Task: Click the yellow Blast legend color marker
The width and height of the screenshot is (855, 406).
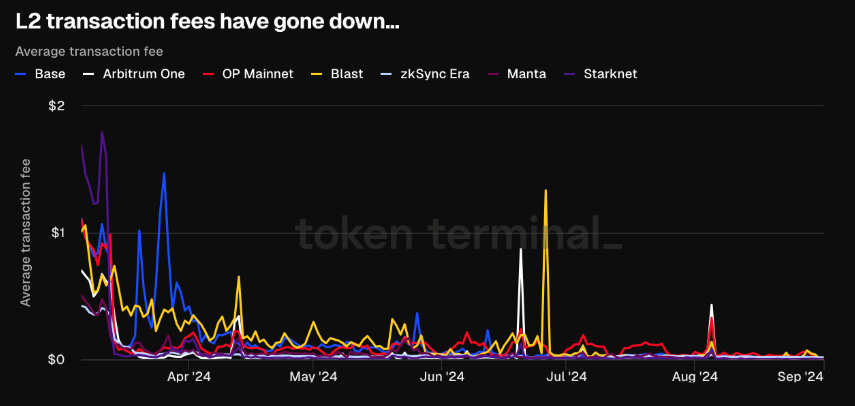Action: pos(318,73)
